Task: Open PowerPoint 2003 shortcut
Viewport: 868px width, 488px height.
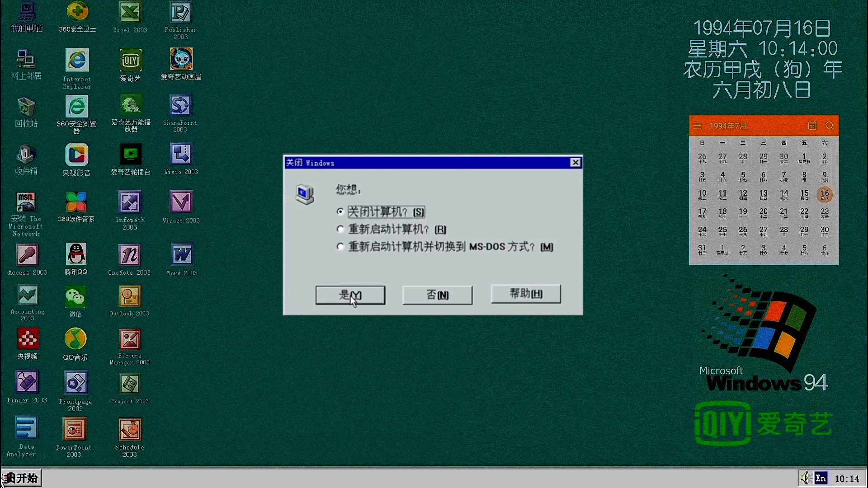Action: tap(74, 437)
